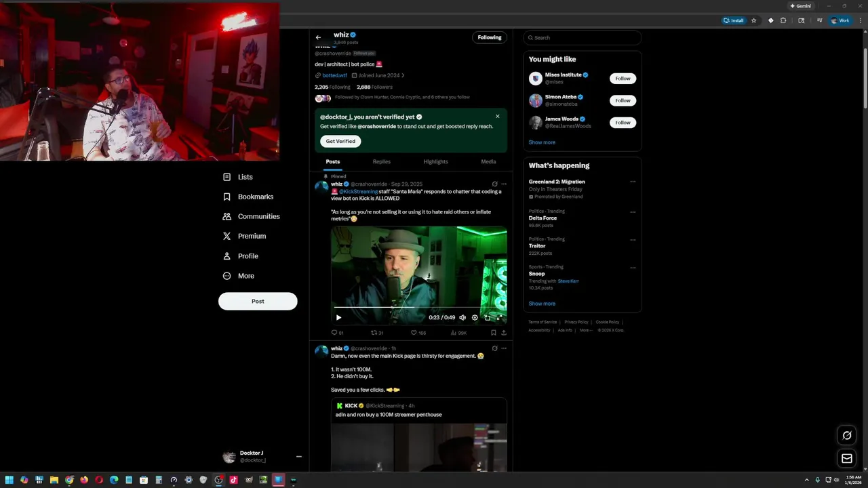This screenshot has height=488, width=868.
Task: Open options for the Snoop trend
Action: 633,267
